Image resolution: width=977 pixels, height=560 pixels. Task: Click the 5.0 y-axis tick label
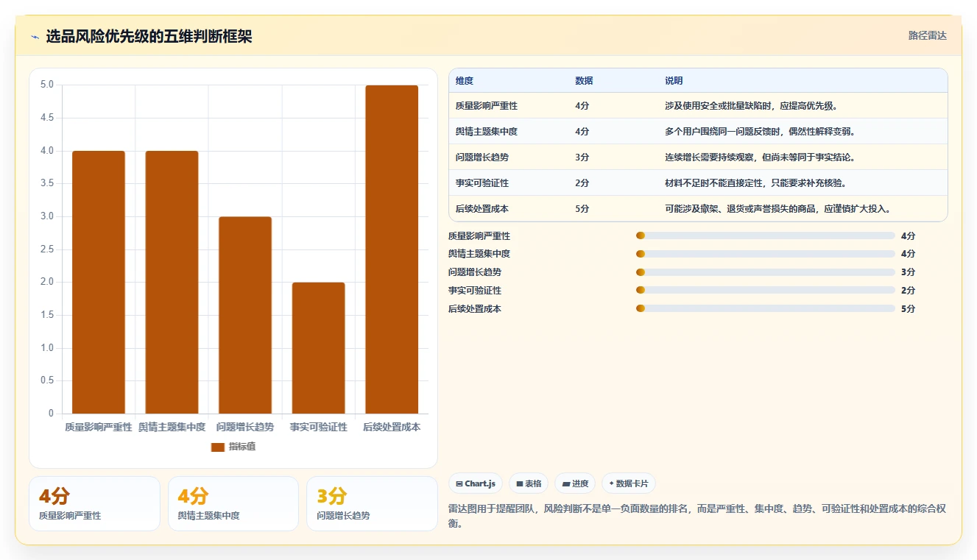tap(47, 85)
